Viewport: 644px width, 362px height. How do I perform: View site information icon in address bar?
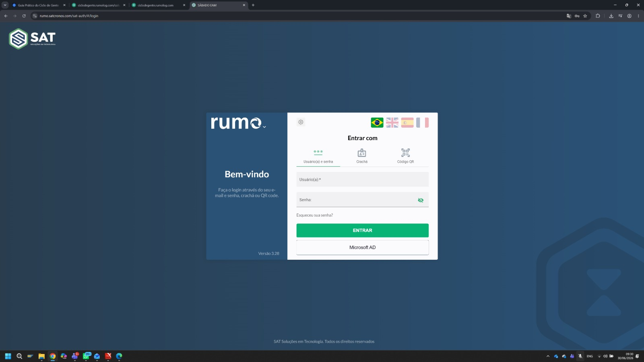tap(35, 16)
